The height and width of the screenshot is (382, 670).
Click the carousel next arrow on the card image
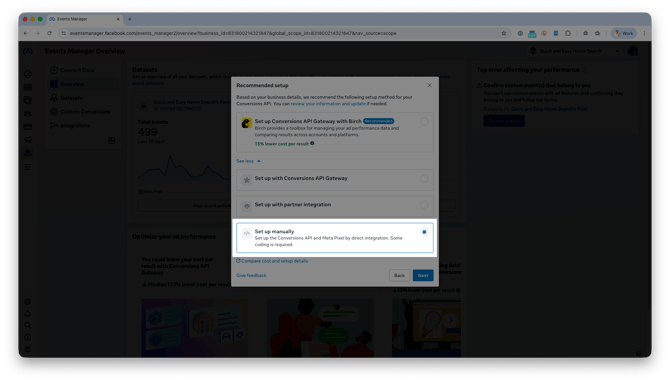[x=450, y=320]
